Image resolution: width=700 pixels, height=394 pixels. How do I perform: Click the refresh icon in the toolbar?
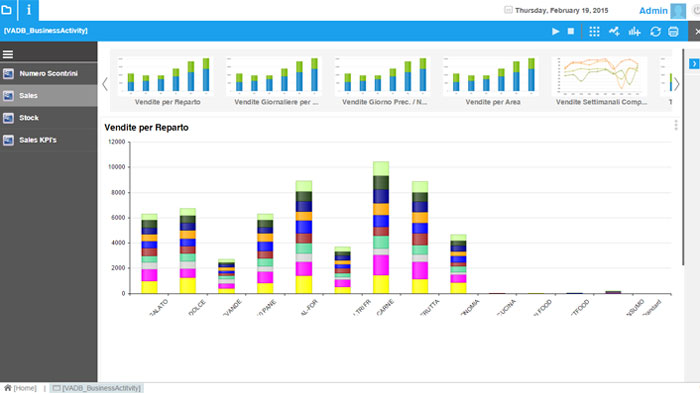coord(655,31)
